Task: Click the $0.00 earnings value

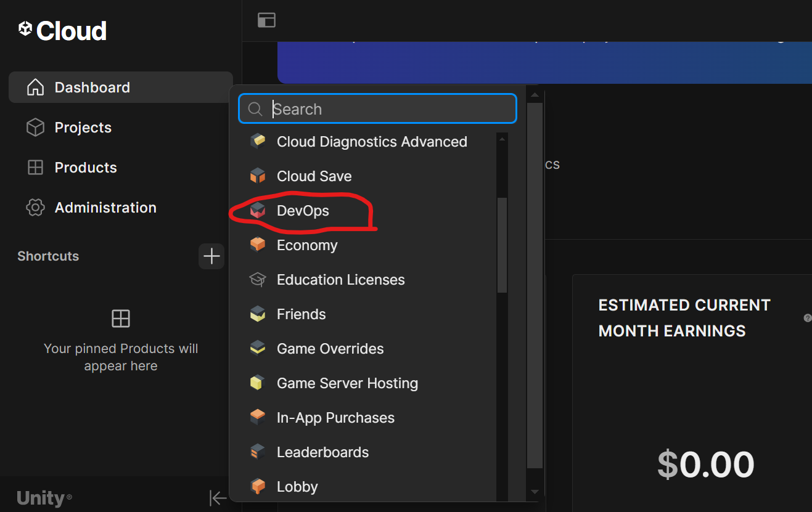Action: pyautogui.click(x=706, y=465)
